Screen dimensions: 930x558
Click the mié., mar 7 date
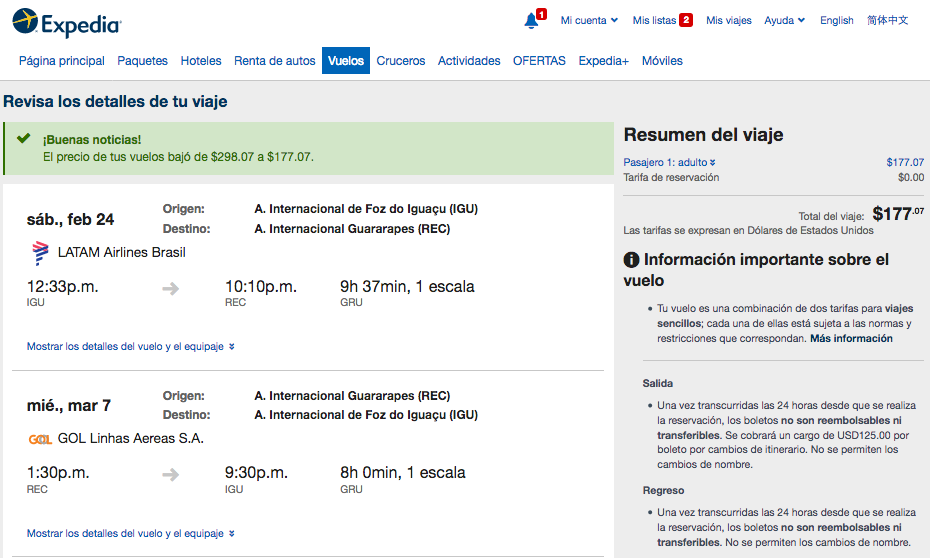[x=69, y=406]
